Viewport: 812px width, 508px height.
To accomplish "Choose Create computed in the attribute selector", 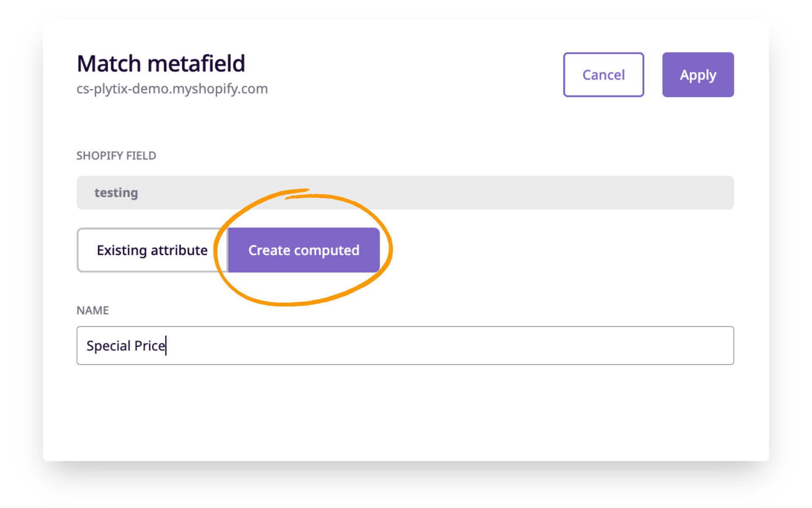I will pyautogui.click(x=303, y=250).
